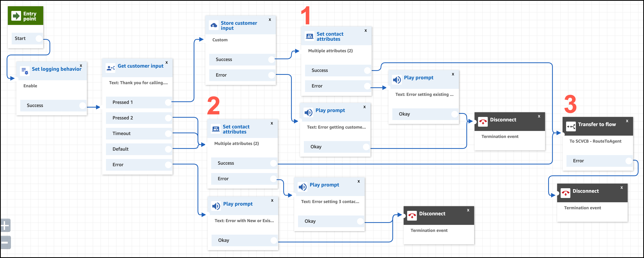
Task: Zoom out with the minus button
Action: point(5,242)
